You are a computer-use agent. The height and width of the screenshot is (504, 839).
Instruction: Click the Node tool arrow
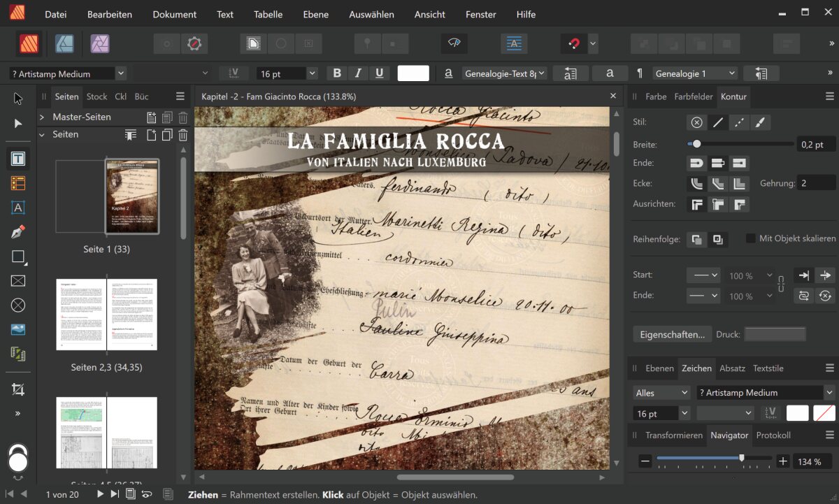click(x=18, y=124)
